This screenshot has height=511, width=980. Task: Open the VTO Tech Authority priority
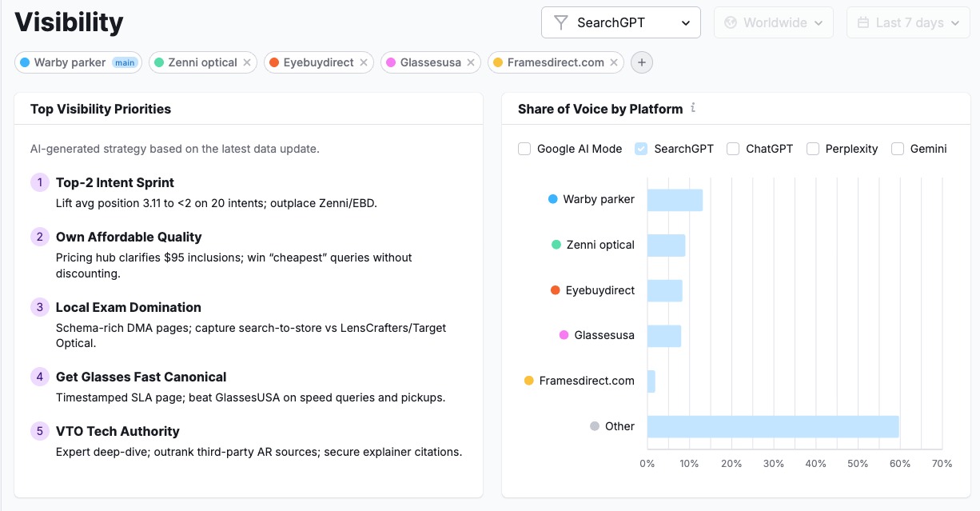pos(118,431)
